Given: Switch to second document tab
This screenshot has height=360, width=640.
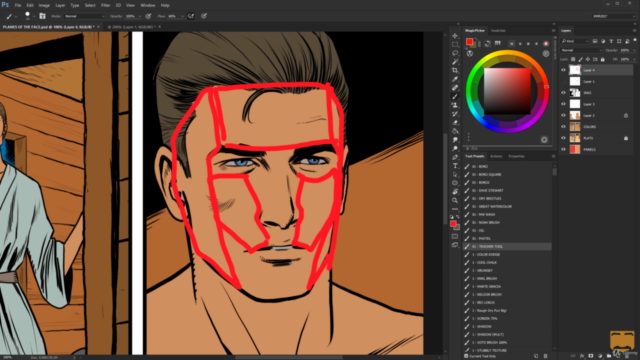Looking at the screenshot, I should pos(131,27).
